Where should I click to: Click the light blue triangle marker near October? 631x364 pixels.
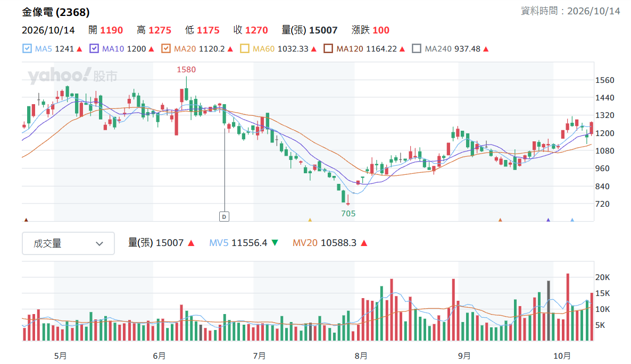572,220
